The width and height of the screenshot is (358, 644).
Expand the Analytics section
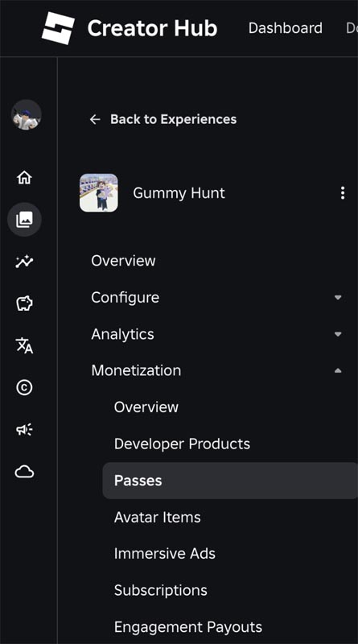(216, 334)
